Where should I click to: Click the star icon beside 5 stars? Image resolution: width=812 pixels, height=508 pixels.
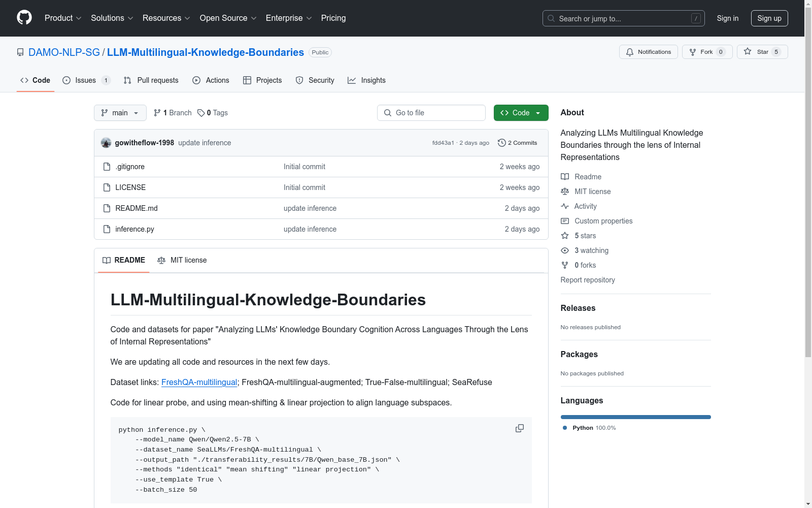565,236
